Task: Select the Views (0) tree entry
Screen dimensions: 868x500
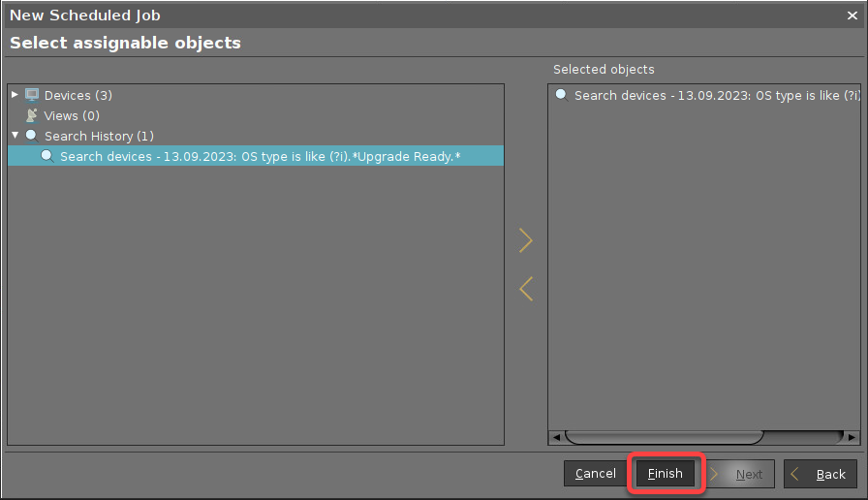Action: pos(72,115)
